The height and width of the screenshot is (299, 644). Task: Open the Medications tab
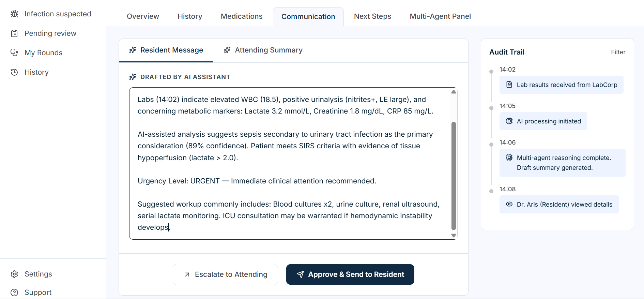[x=242, y=16]
